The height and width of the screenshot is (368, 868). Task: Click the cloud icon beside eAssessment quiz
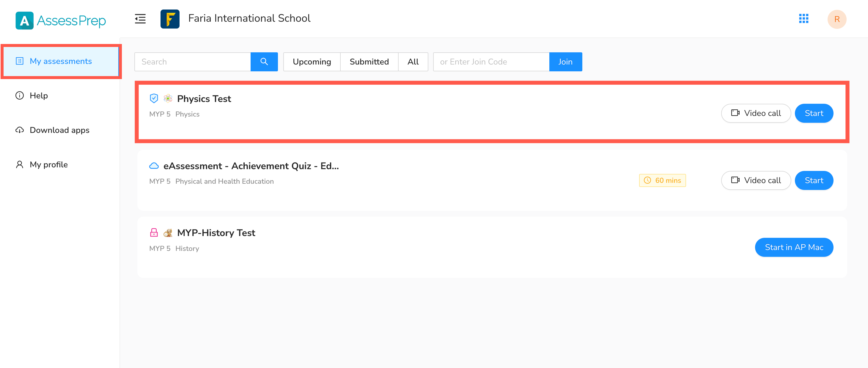pos(154,166)
